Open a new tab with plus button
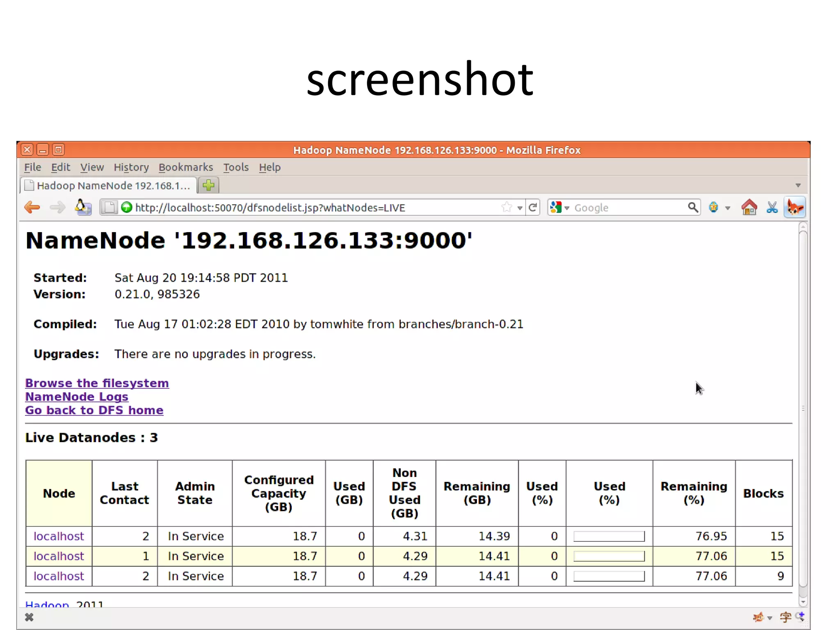Viewport: 840px width, 630px height. pos(208,185)
